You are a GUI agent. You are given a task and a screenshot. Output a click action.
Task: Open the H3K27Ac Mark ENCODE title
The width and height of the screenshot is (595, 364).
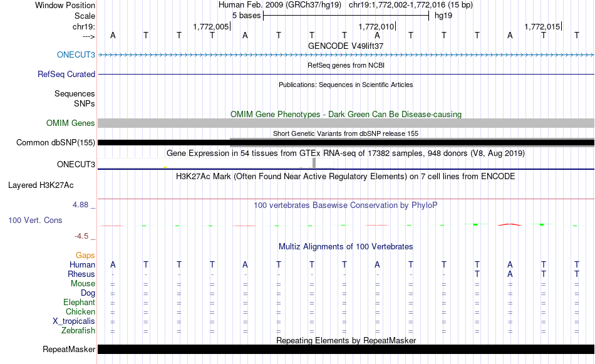tap(346, 177)
